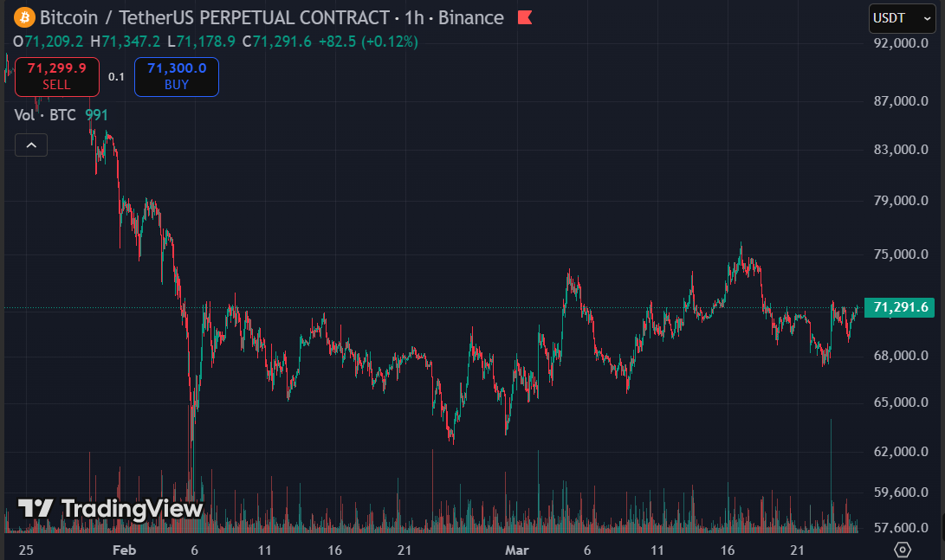
Task: Click the quantity value 0.1 between order buttons
Action: [116, 77]
